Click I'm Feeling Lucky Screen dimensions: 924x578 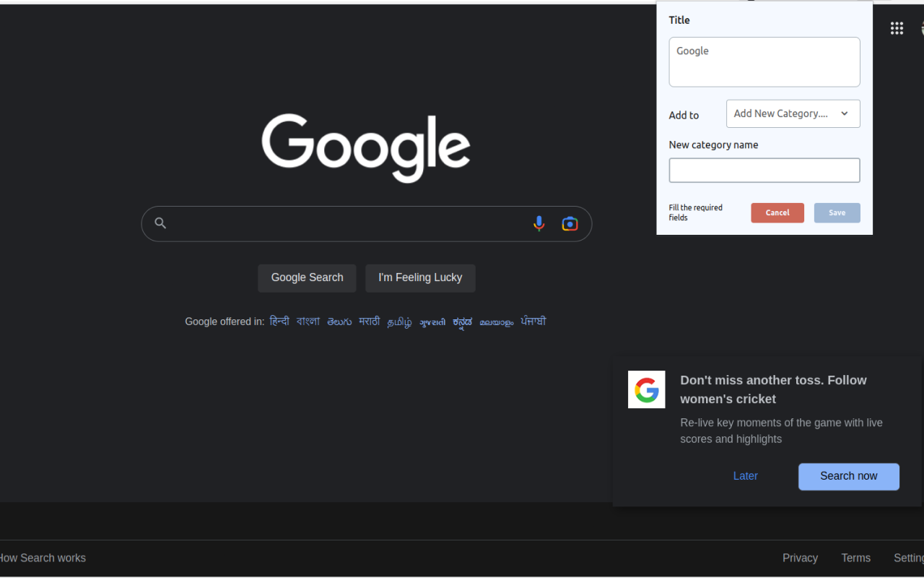click(420, 277)
